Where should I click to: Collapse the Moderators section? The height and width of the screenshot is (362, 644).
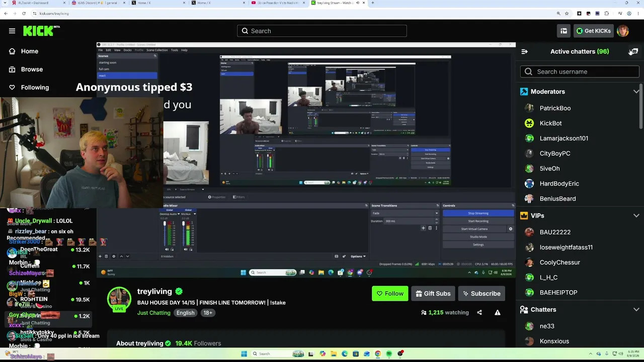tap(636, 92)
